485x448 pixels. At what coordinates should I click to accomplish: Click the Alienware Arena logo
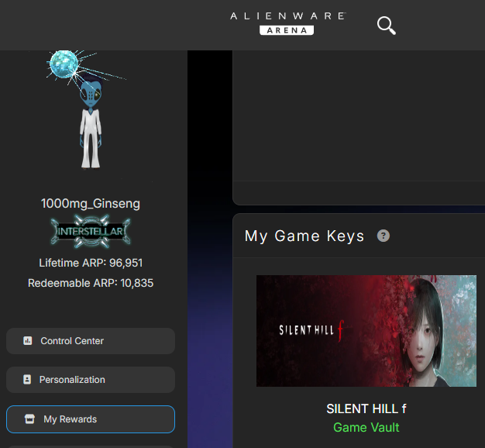point(287,22)
